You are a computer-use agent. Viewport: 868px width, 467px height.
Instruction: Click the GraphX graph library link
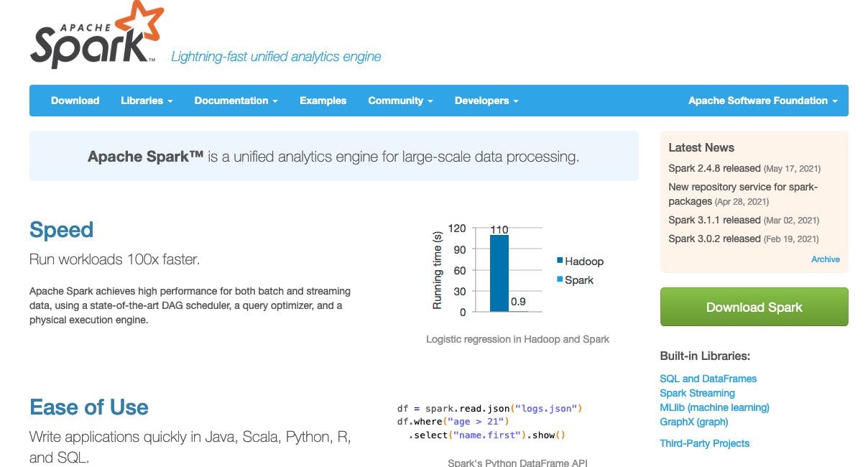pyautogui.click(x=694, y=422)
